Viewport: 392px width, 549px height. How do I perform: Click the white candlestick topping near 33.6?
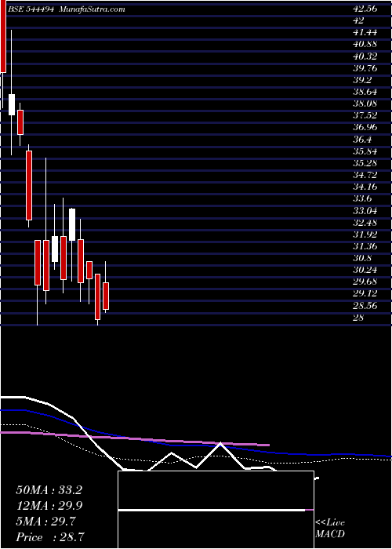[x=72, y=225]
